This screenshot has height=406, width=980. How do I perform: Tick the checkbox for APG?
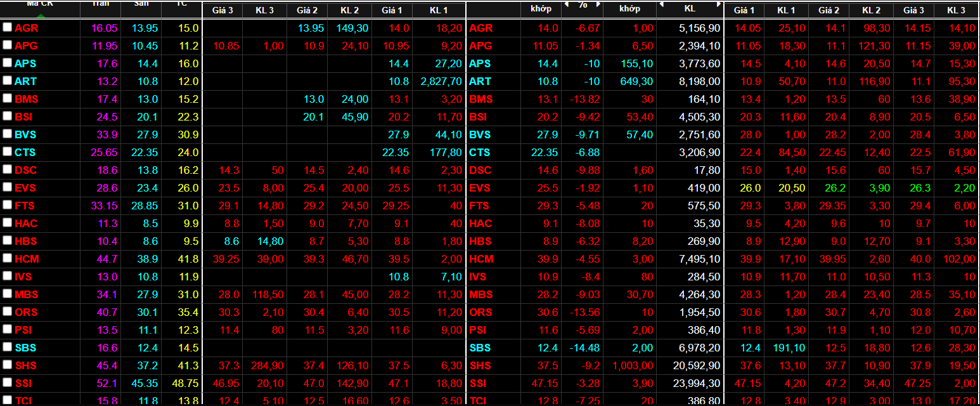(7, 45)
